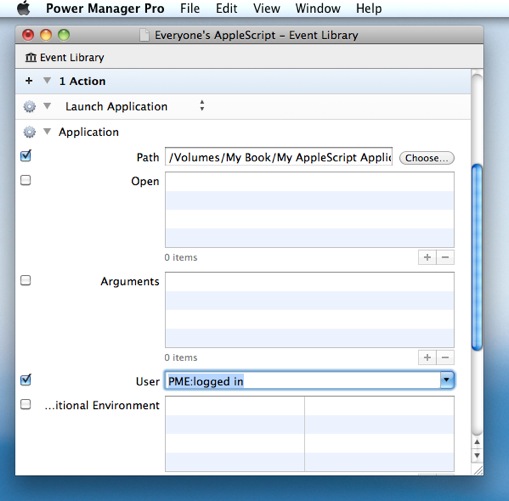Screen dimensions: 509x501
Task: Collapse the 1 Action disclosure triangle
Action: 47,81
